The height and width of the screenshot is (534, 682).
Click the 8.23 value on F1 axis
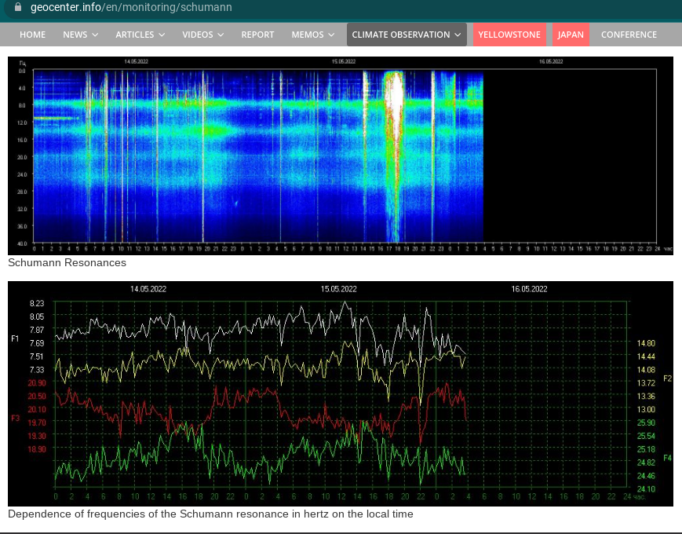pos(37,304)
